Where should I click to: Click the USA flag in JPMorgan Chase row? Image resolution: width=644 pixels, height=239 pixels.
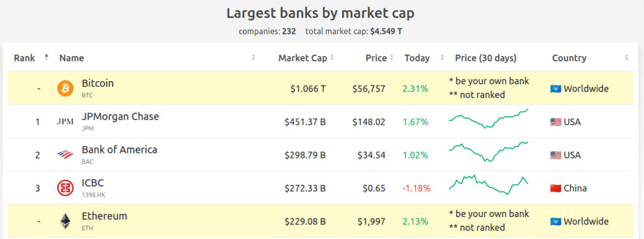point(556,122)
